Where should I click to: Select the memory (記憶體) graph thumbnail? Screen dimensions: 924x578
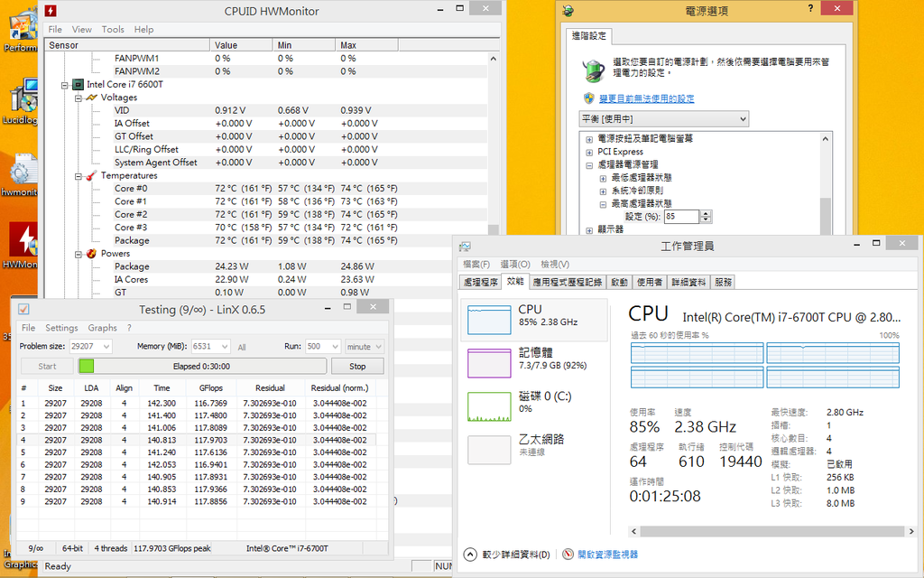click(489, 363)
